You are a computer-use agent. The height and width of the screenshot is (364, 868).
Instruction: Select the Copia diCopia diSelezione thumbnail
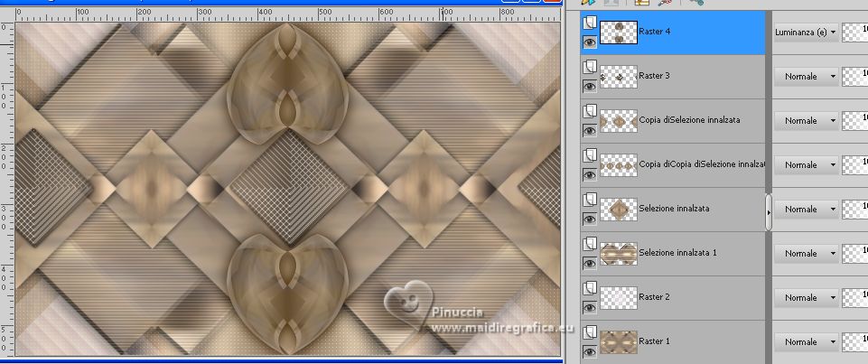[619, 165]
